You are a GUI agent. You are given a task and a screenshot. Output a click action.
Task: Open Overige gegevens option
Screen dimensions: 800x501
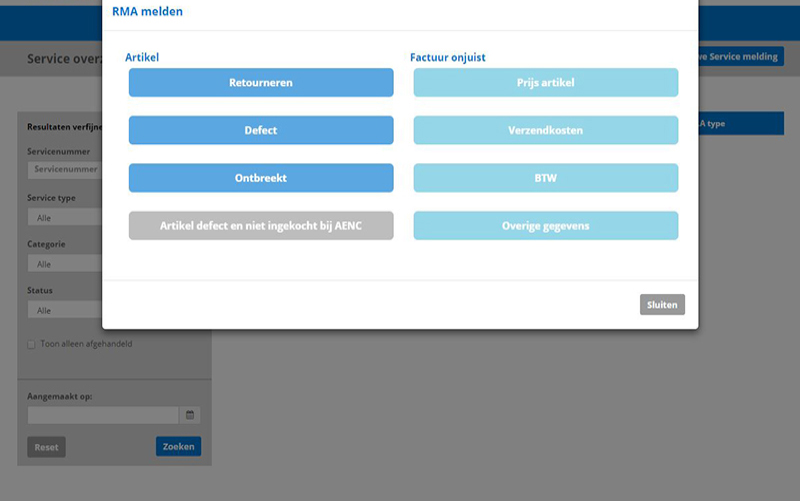tap(545, 226)
